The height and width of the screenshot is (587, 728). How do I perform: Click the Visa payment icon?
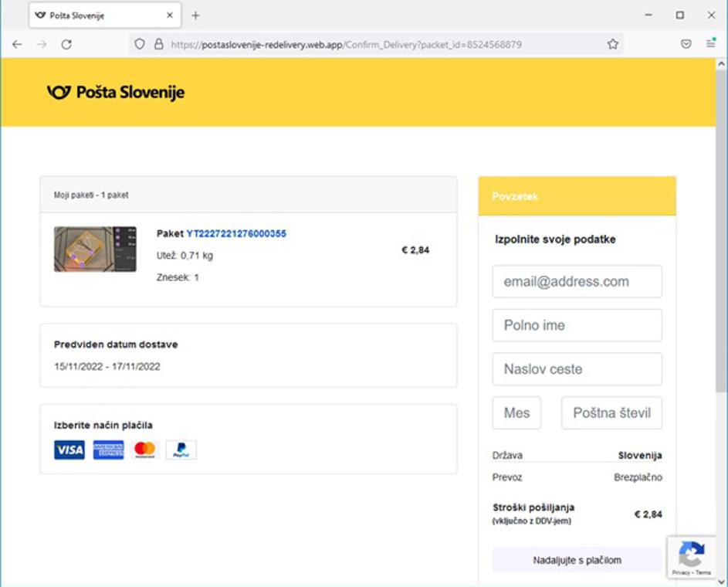tap(69, 450)
